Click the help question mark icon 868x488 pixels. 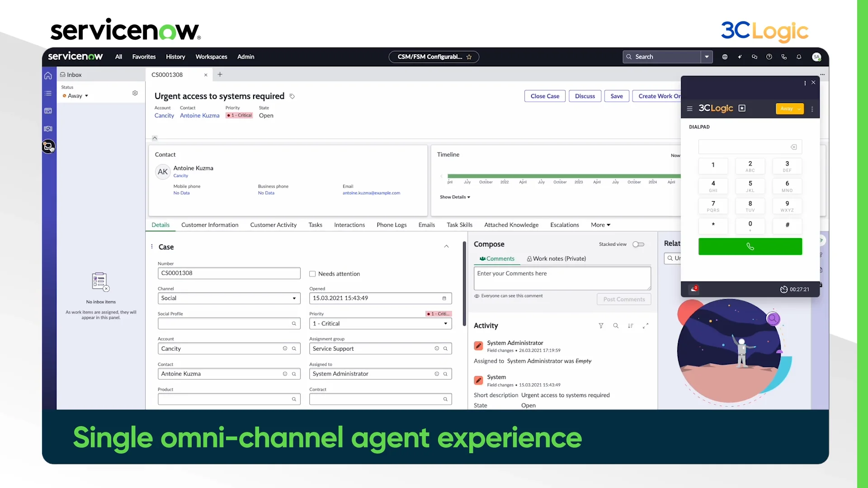[x=769, y=57]
